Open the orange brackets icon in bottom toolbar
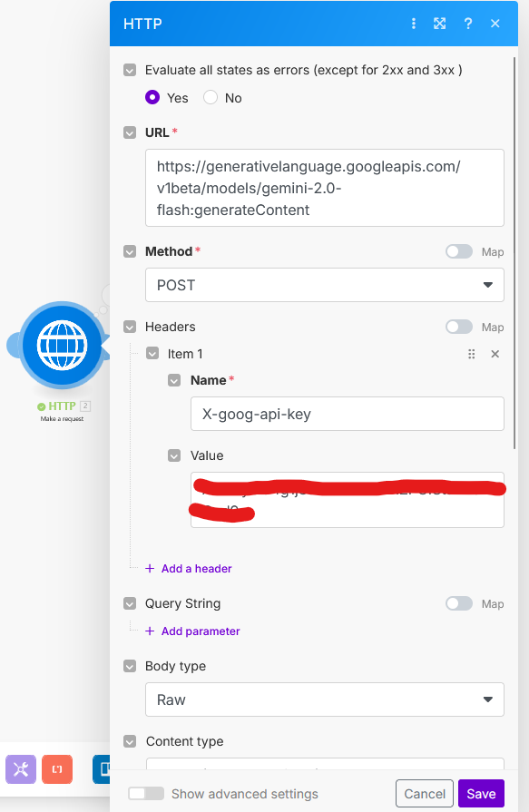The height and width of the screenshot is (812, 529). [x=57, y=769]
